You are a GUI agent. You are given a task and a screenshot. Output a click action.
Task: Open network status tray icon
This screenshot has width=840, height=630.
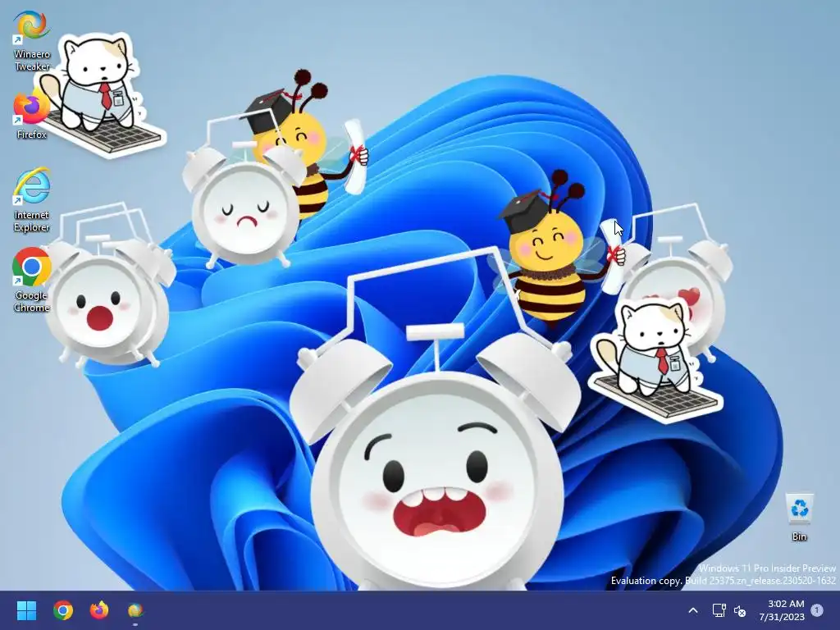[719, 610]
